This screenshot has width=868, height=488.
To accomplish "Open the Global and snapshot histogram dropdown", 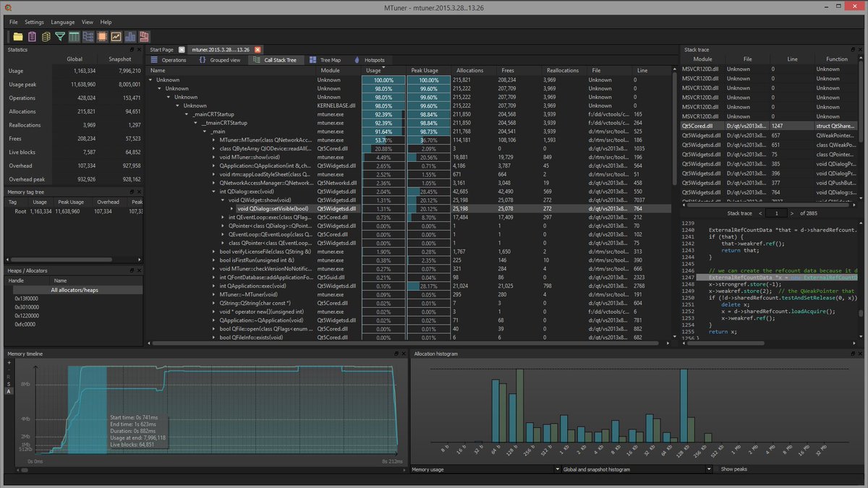I will click(636, 469).
